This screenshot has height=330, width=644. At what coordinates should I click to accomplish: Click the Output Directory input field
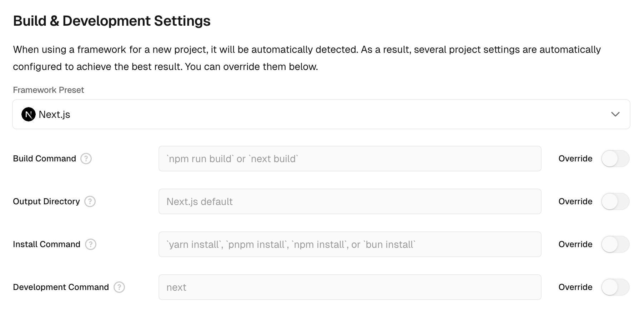pyautogui.click(x=350, y=201)
